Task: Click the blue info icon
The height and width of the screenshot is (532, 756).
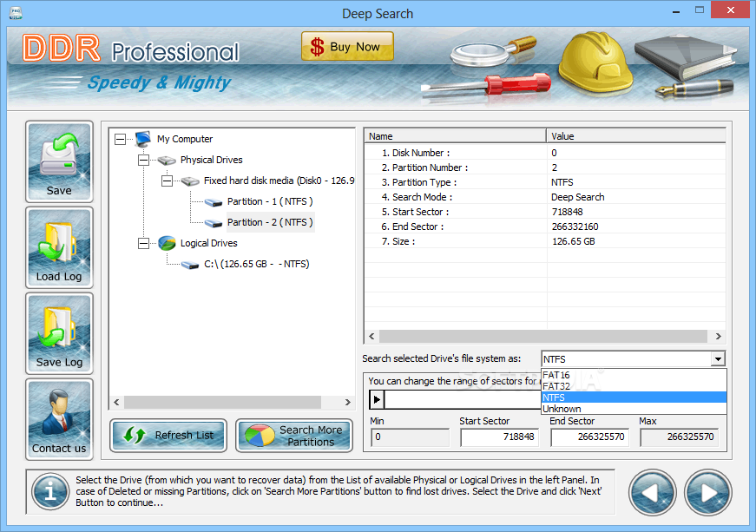Action: (x=50, y=491)
